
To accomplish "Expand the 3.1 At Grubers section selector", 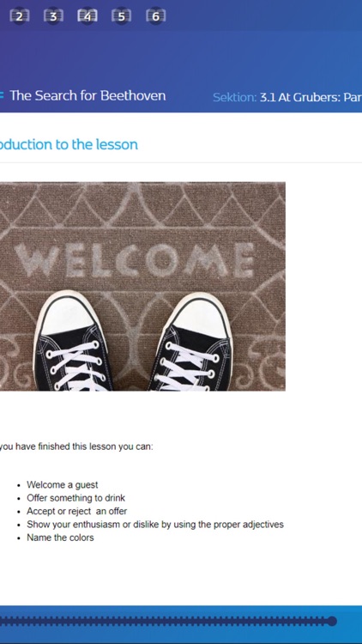I will click(311, 98).
